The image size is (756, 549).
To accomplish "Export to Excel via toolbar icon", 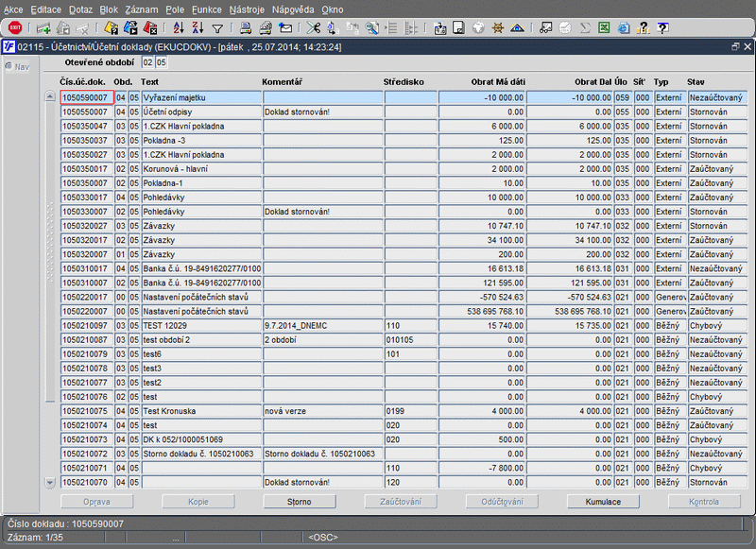I will point(604,28).
